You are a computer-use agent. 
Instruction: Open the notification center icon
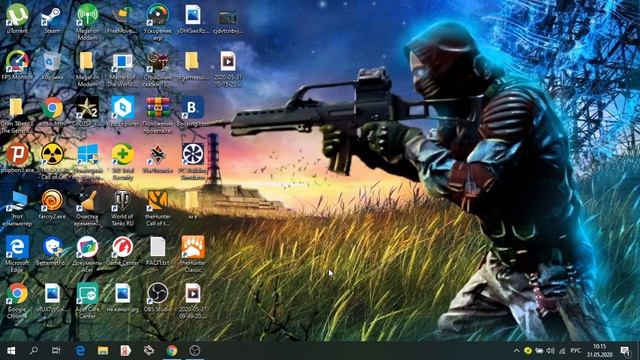[625, 351]
